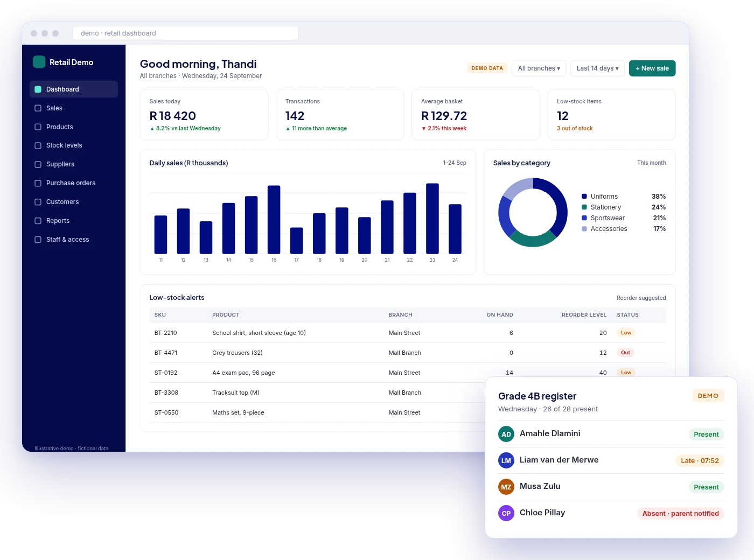Click 'Grey trousers (32)' product cell

point(238,353)
